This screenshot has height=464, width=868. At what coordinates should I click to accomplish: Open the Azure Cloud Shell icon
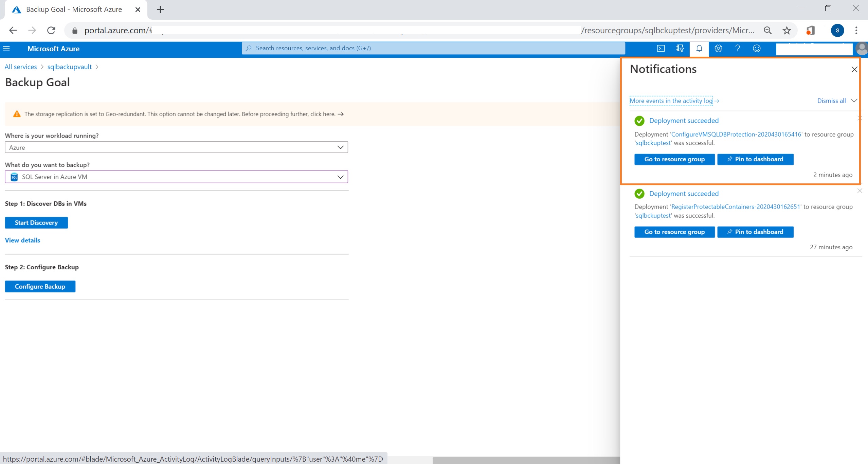pos(661,49)
